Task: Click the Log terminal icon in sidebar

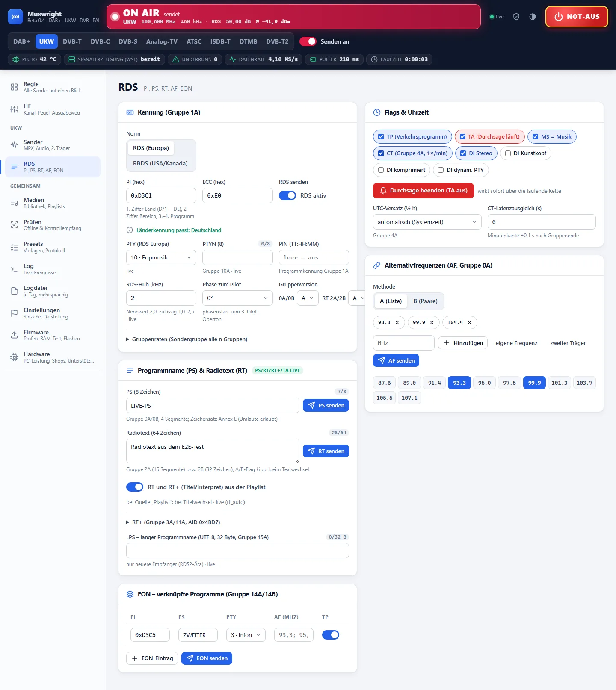Action: tap(14, 269)
